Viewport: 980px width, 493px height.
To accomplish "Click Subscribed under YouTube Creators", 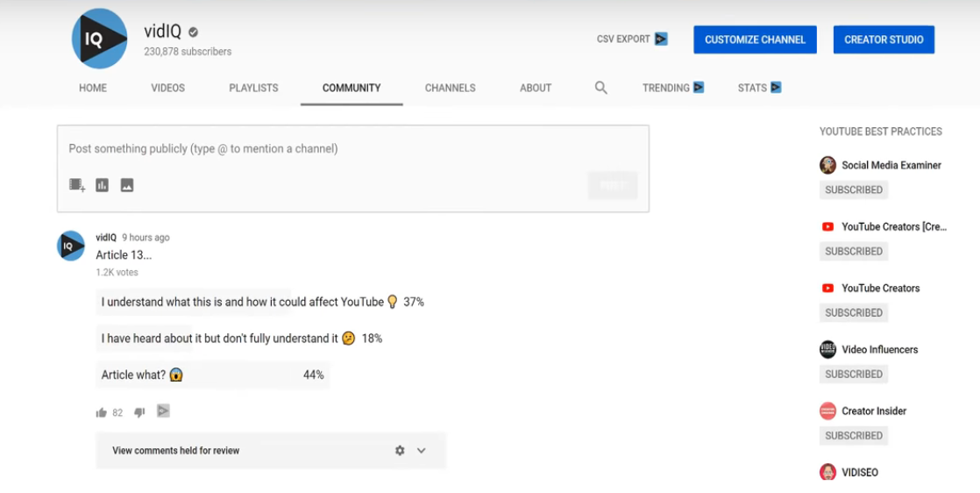I will (x=854, y=312).
